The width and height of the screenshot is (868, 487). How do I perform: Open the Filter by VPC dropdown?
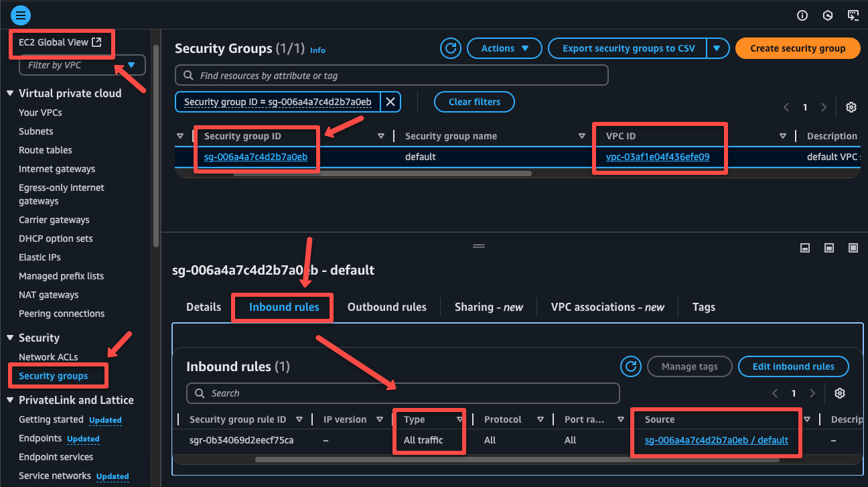pyautogui.click(x=82, y=65)
